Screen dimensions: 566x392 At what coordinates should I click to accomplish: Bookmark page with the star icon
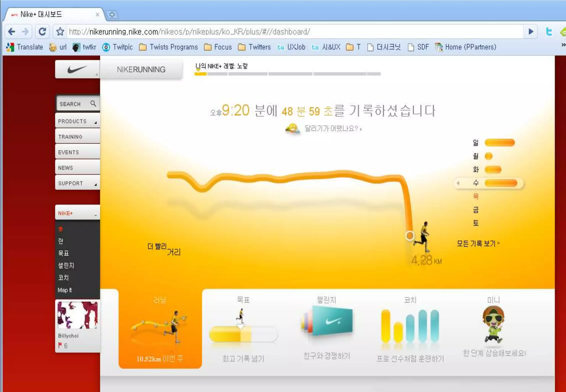click(60, 32)
